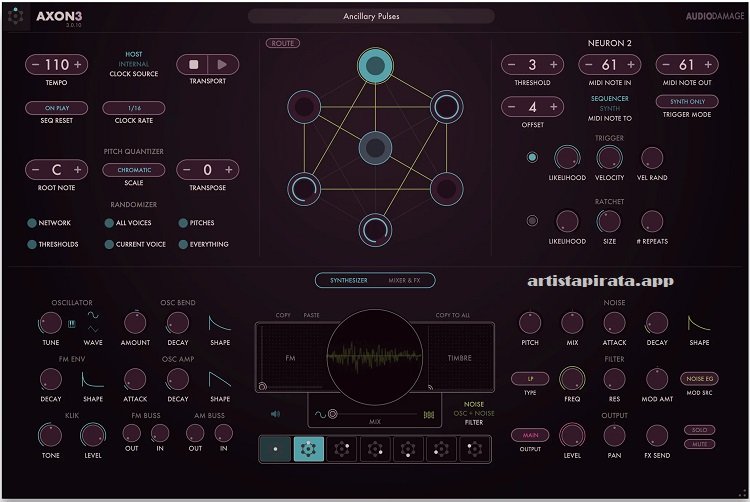Select the voice icon with lower-left dot
This screenshot has width=750, height=502.
click(x=441, y=449)
